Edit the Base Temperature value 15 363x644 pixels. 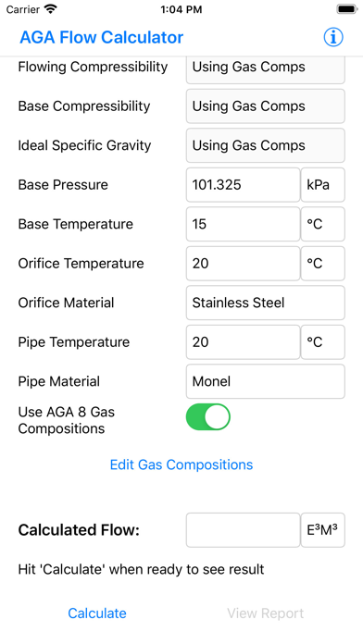(243, 224)
